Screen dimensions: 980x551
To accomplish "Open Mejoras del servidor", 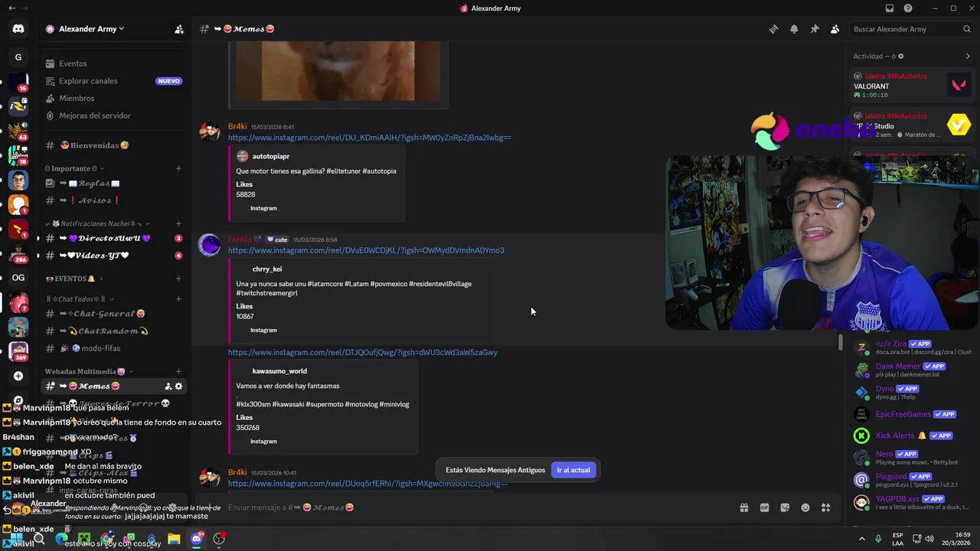I will tap(115, 116).
